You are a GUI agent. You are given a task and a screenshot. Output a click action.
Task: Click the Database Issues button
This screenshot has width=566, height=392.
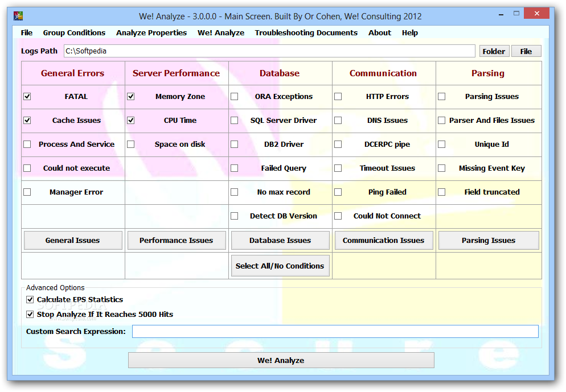(281, 241)
